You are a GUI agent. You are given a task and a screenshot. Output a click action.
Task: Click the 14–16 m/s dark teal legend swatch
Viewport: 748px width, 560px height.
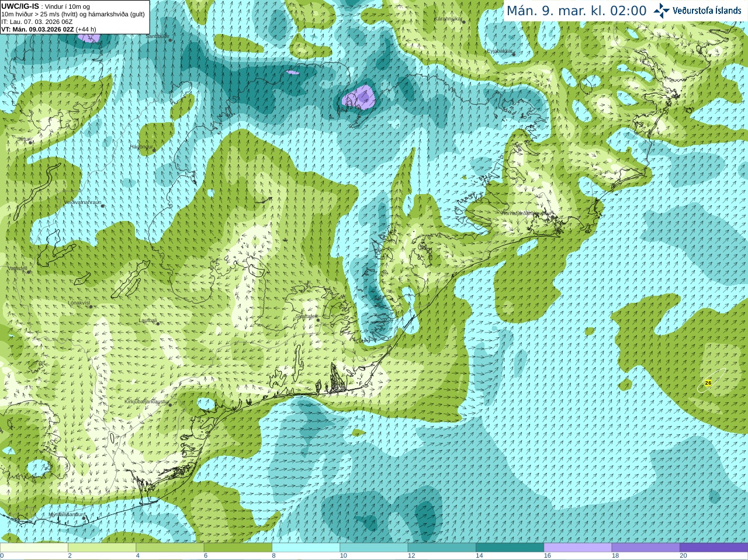coord(510,548)
